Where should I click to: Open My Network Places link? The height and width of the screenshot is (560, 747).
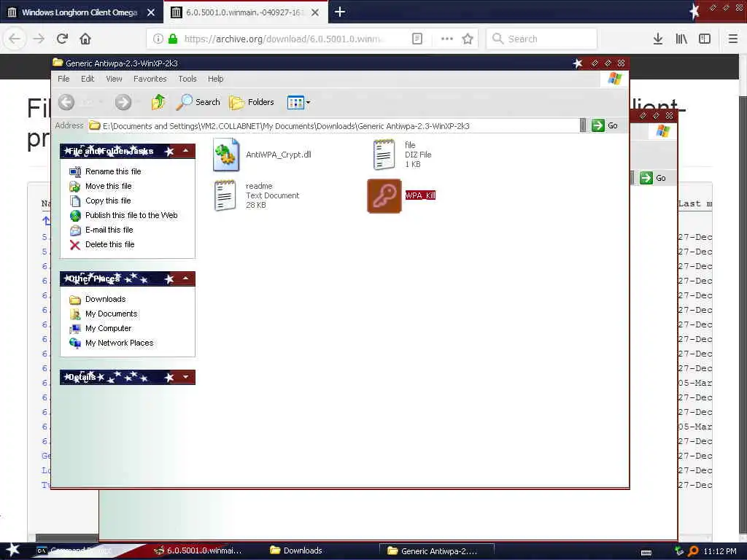click(119, 343)
